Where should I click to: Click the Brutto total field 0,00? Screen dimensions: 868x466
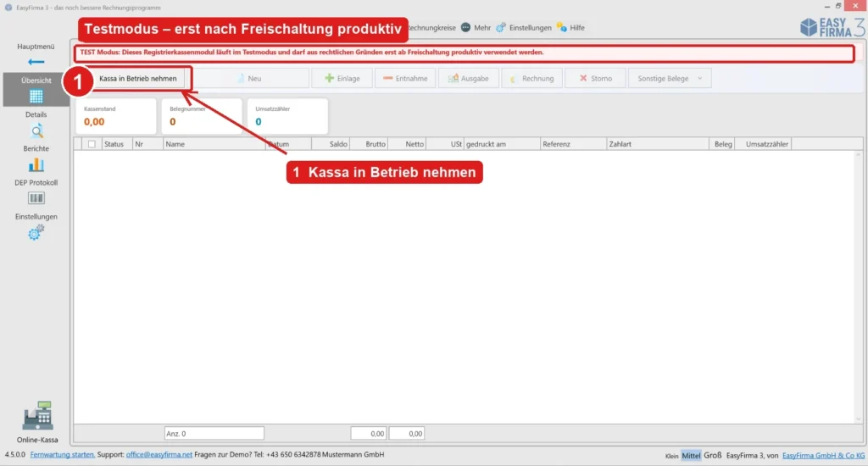coord(369,433)
